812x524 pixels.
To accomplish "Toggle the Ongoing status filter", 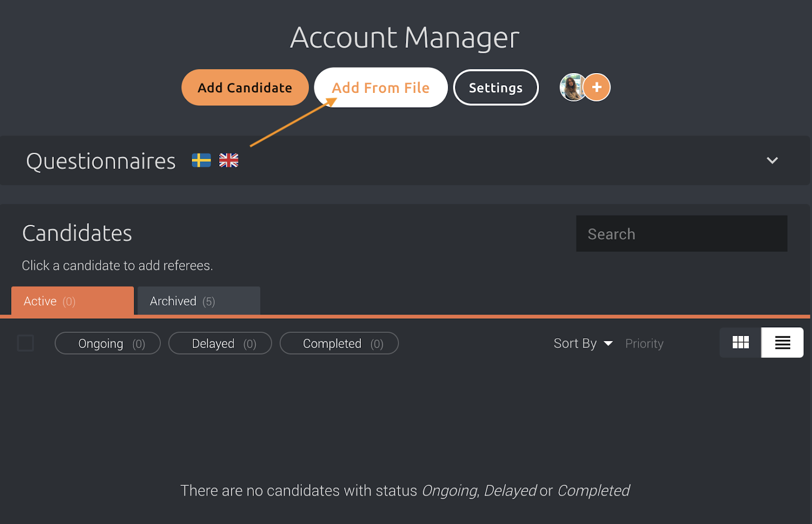I will click(x=108, y=343).
